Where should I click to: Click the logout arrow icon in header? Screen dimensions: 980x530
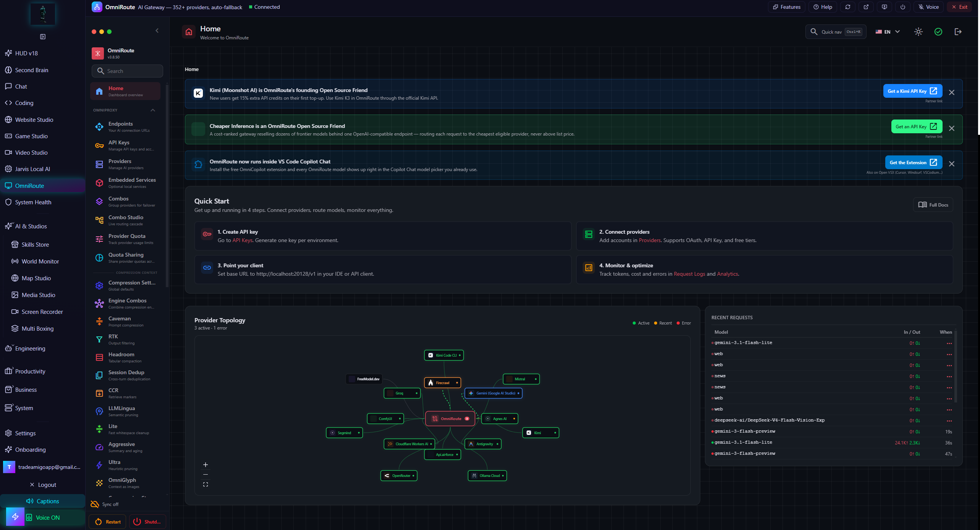click(x=958, y=32)
